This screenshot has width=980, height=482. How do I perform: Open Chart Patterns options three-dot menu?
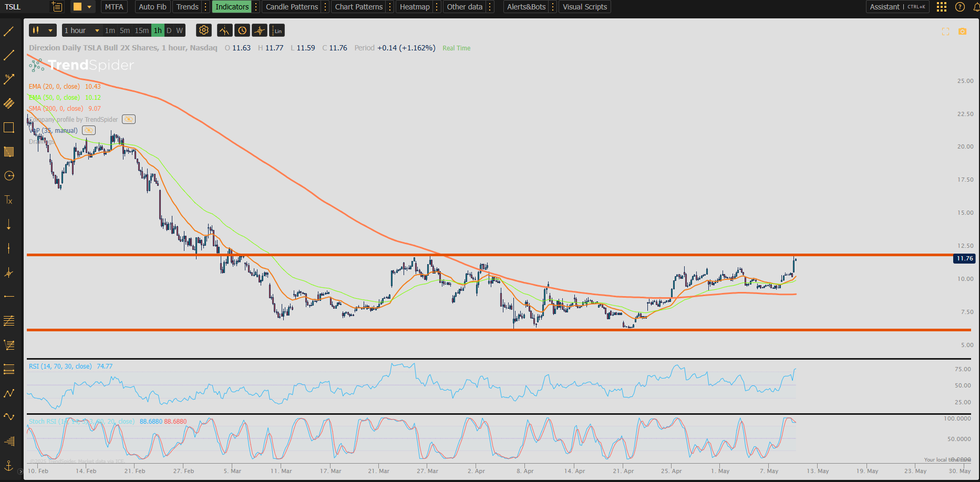coord(390,7)
